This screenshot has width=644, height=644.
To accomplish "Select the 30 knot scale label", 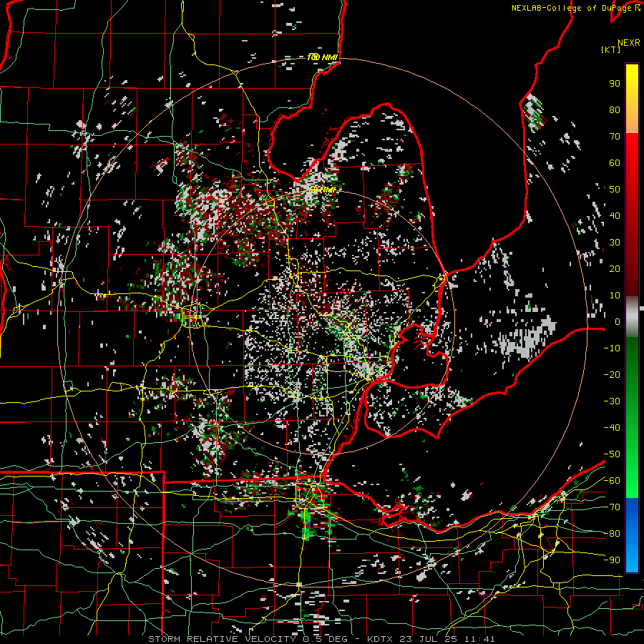I will [615, 243].
